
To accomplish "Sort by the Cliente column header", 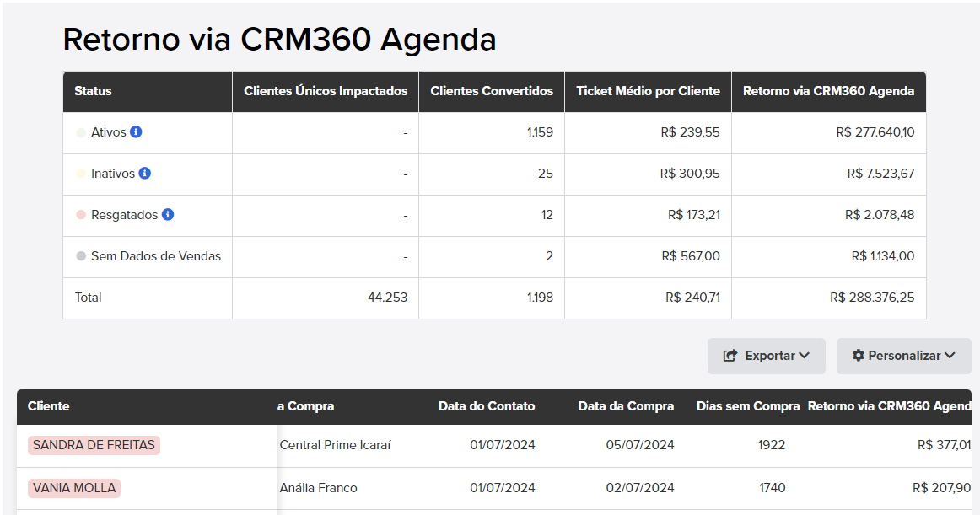I will tap(49, 406).
